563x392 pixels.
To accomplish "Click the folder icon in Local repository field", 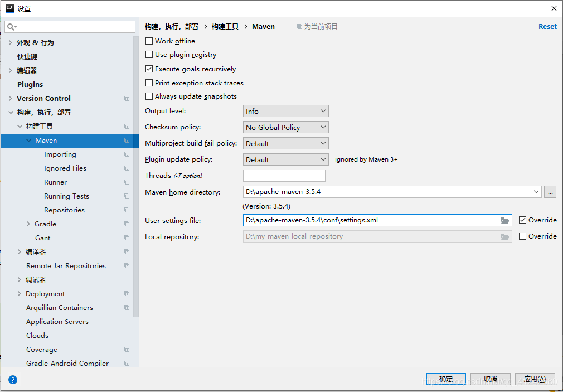I will tap(505, 237).
